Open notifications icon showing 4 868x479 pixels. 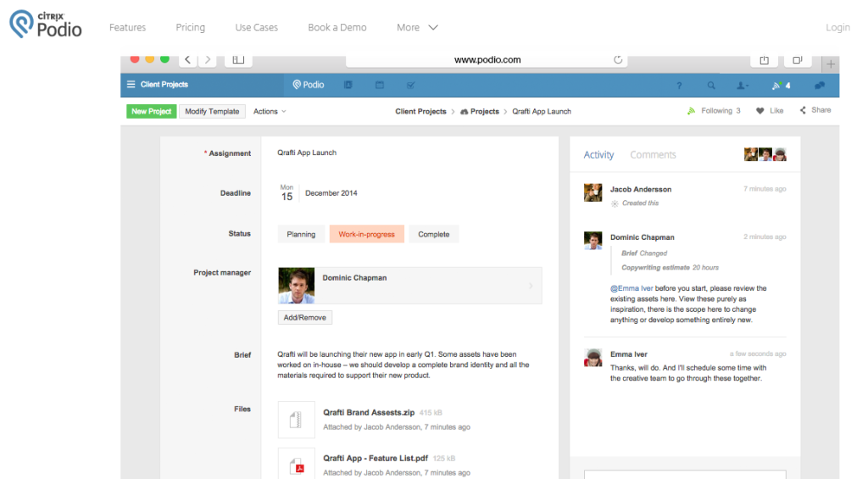click(781, 86)
